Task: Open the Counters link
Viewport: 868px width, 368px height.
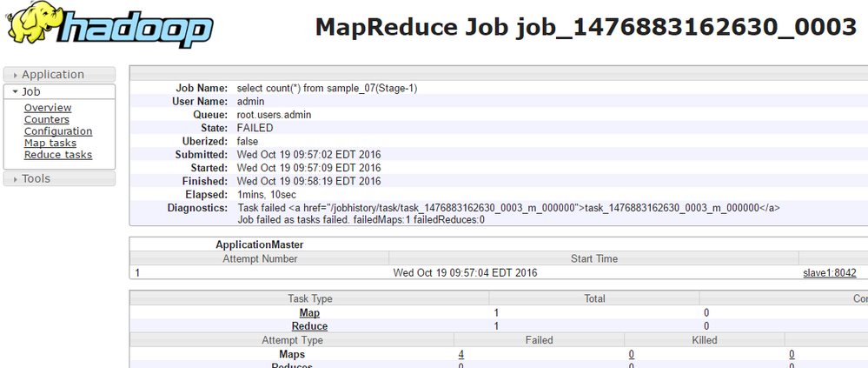Action: (x=47, y=119)
